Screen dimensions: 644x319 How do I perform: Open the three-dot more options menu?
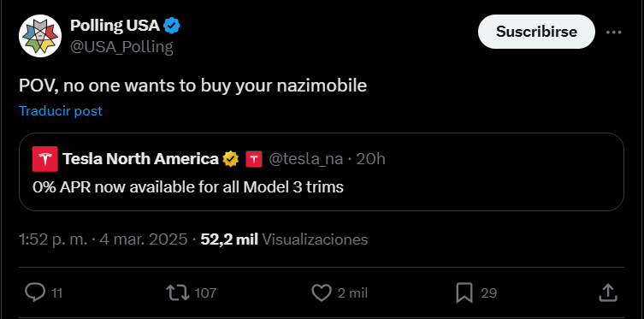point(613,32)
